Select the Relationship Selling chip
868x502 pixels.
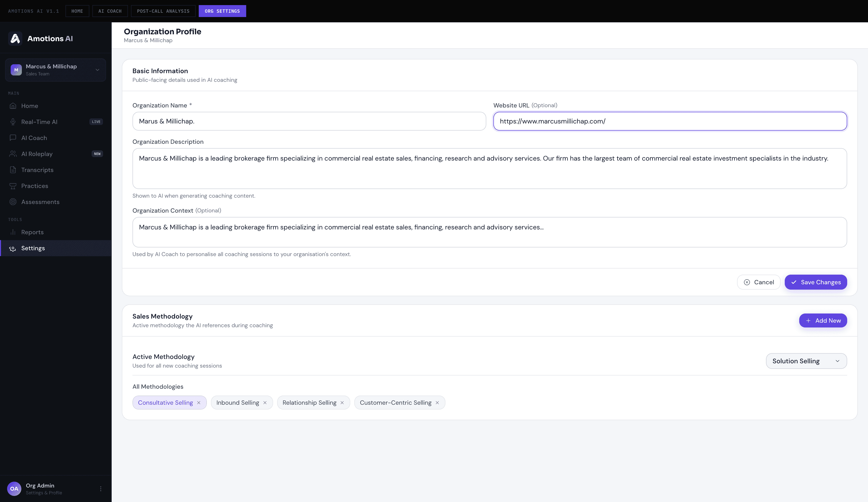click(309, 403)
